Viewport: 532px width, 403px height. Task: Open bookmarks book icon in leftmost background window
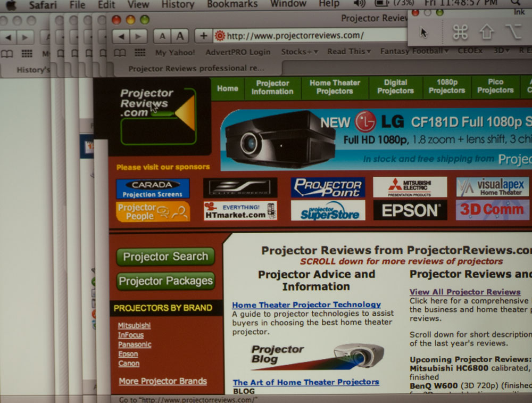(x=7, y=54)
